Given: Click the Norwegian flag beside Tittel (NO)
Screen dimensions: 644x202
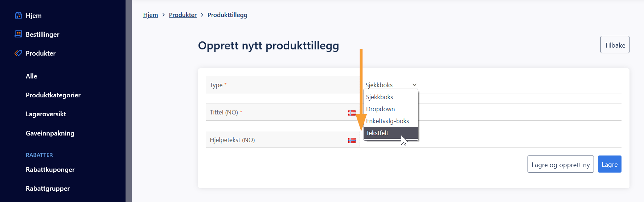Looking at the screenshot, I should point(352,113).
